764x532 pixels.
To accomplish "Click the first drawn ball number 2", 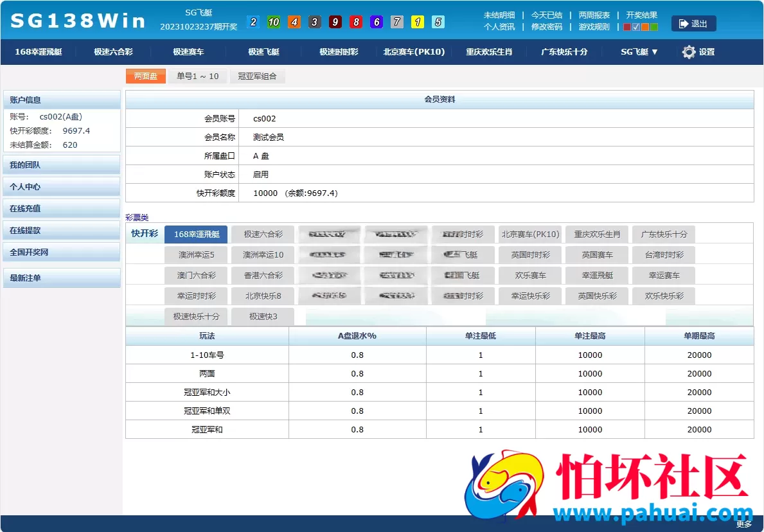I will 253,22.
